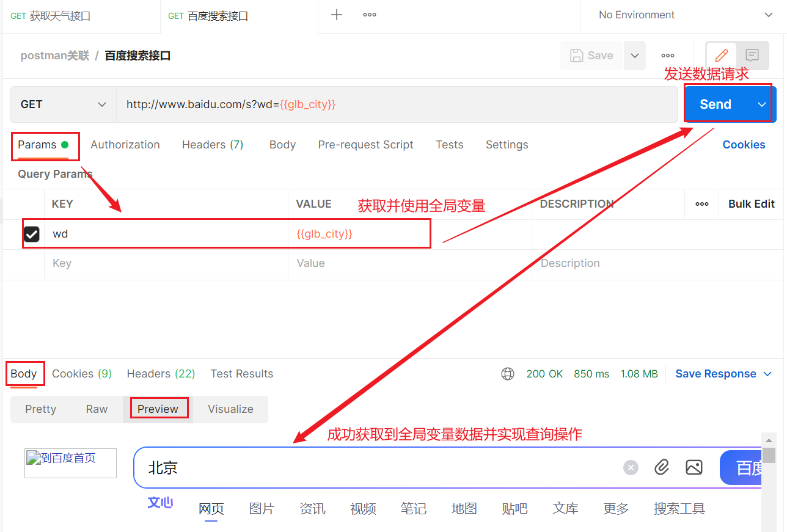Switch to 获取天气接口 request tab
The width and height of the screenshot is (787, 532).
click(51, 16)
